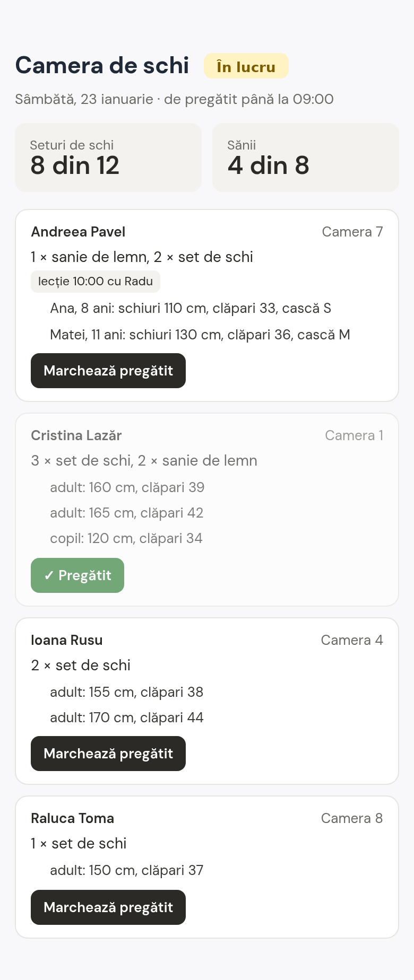Open Andreea Pavel's guest name
This screenshot has height=980, width=414.
[x=78, y=232]
